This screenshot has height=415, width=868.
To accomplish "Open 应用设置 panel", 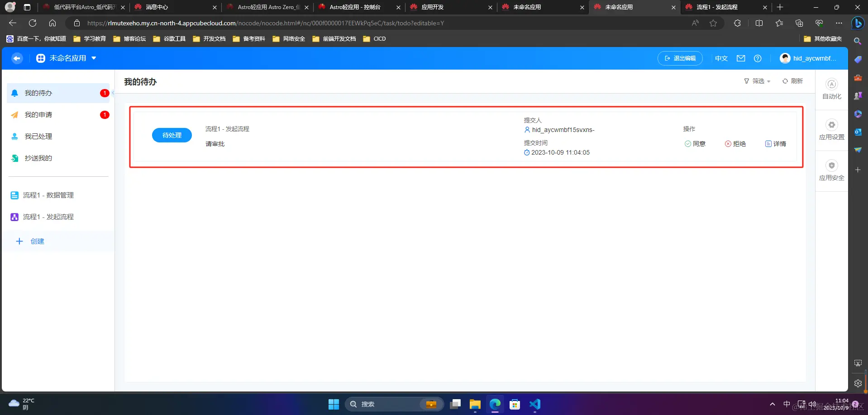I will [x=832, y=130].
